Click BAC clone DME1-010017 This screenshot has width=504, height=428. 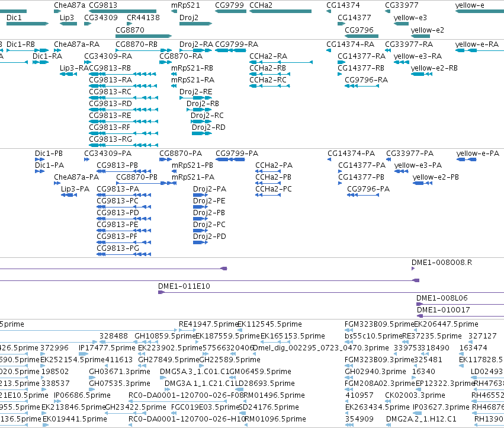[443, 310]
